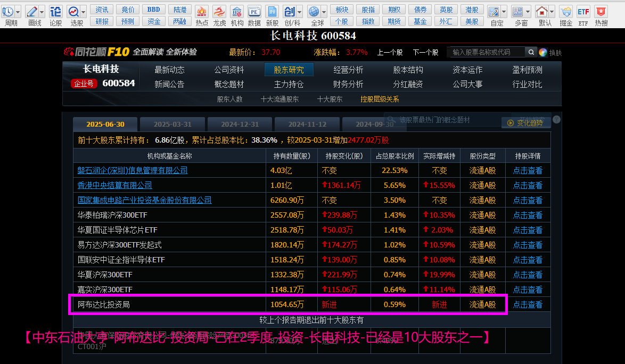Expand the 多窗 dropdown arrow
Viewport: 625px width, 364px height.
point(528,12)
